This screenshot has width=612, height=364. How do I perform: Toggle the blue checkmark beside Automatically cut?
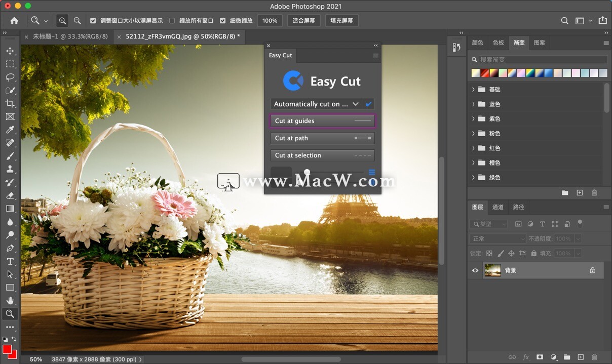(369, 104)
